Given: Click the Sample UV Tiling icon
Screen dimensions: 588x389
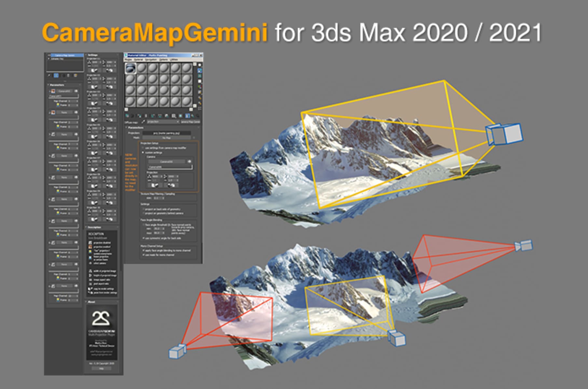Looking at the screenshot, I should click(x=199, y=81).
